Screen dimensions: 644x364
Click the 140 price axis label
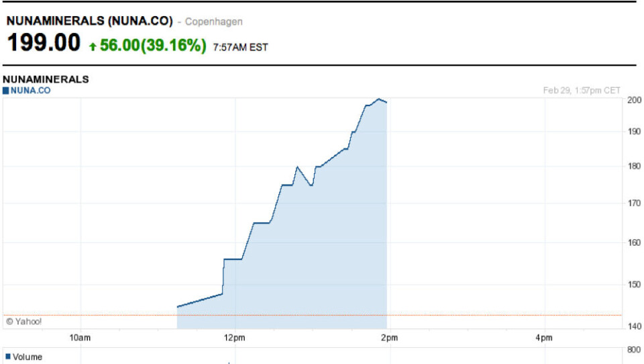(634, 326)
